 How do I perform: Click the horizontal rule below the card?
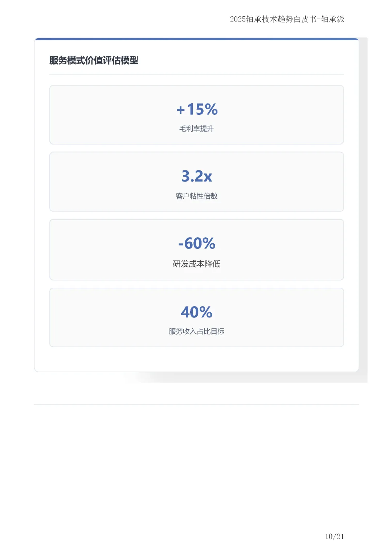click(x=196, y=404)
